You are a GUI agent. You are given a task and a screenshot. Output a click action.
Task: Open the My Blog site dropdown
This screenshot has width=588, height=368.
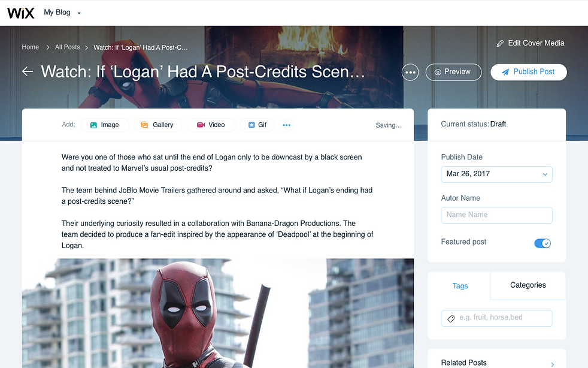[62, 13]
